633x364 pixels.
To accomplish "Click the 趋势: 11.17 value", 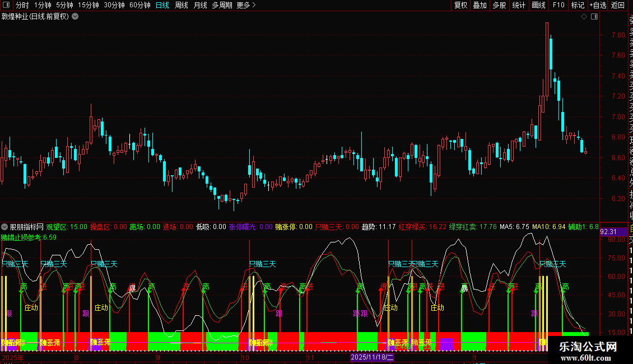I will 379,227.
